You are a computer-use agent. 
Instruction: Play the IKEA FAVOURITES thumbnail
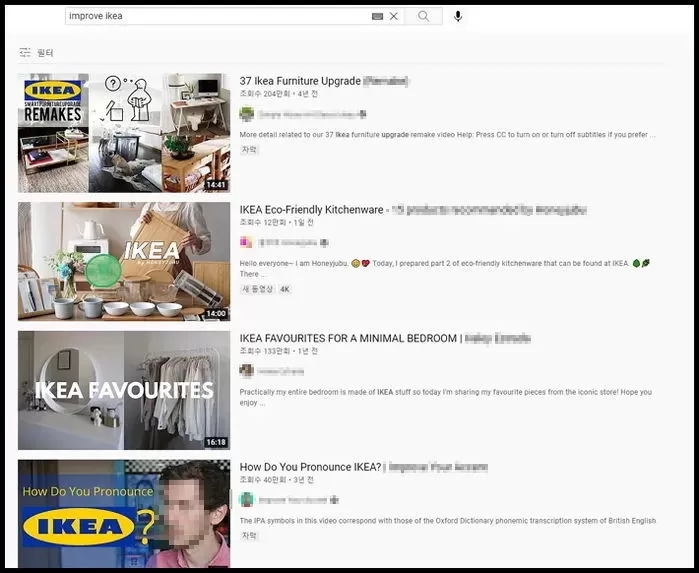(124, 390)
